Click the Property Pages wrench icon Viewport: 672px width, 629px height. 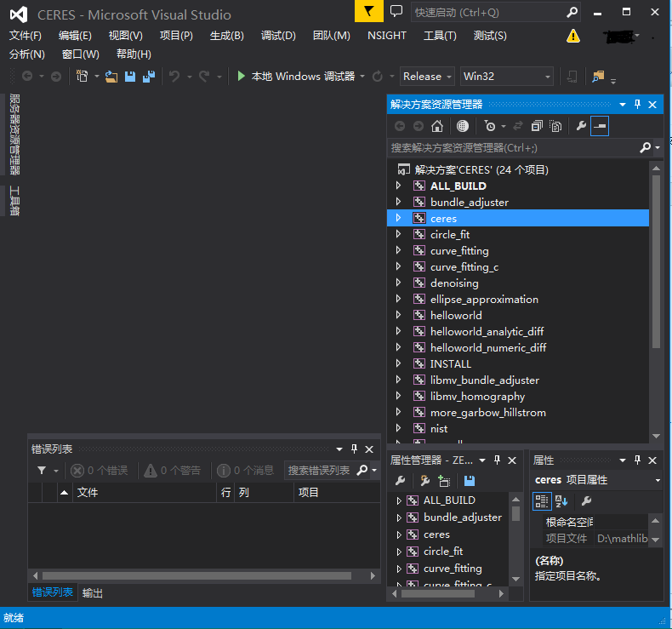point(586,500)
